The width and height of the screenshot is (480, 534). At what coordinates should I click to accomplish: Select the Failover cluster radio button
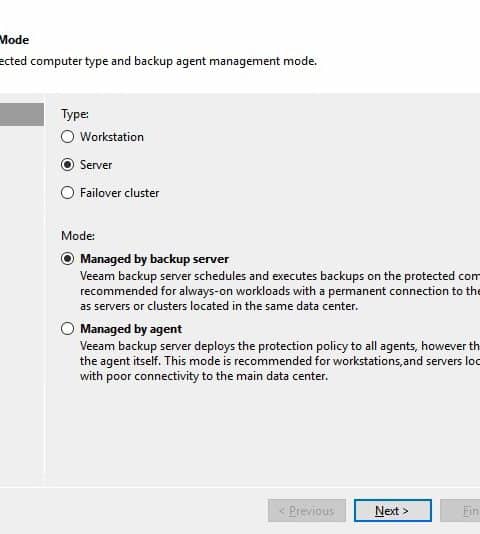(67, 193)
